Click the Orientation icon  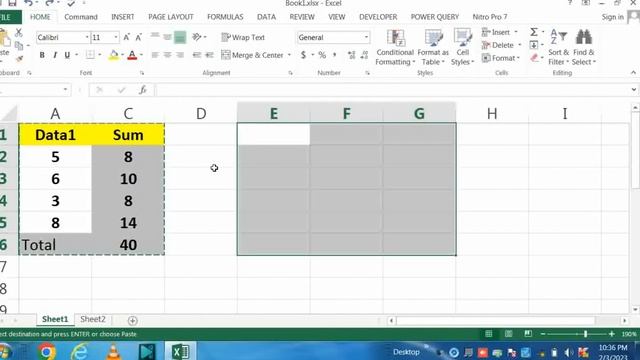[197, 37]
